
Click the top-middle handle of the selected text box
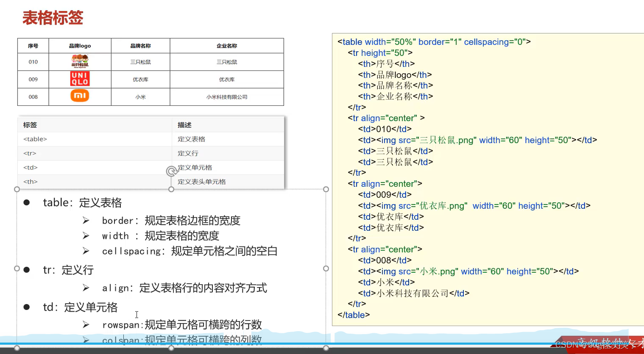[x=171, y=189]
